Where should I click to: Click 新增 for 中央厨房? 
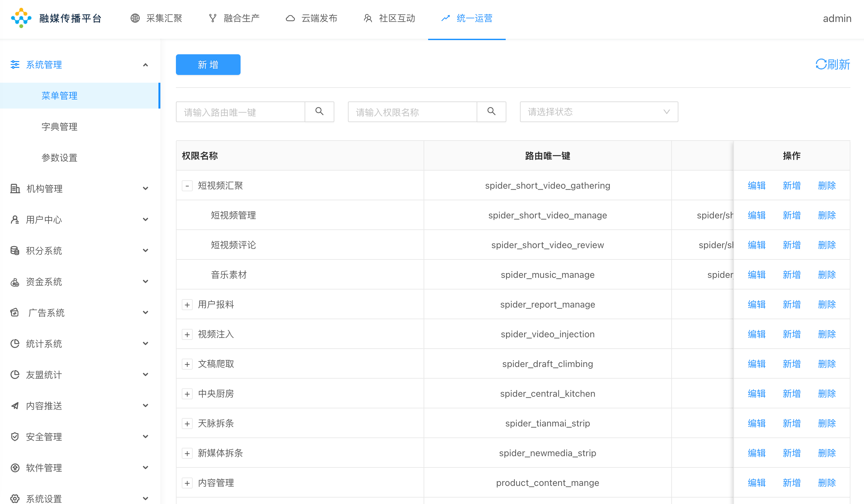[791, 394]
